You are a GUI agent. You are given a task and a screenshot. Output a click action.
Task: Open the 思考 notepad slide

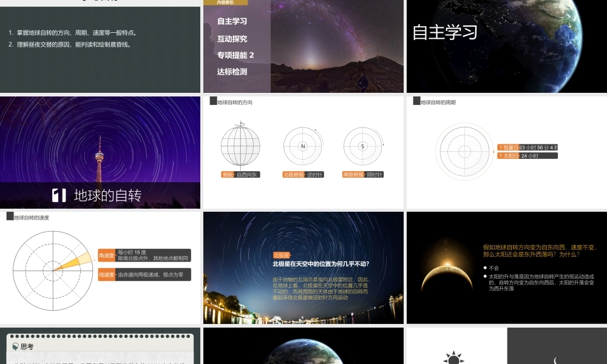click(x=100, y=346)
